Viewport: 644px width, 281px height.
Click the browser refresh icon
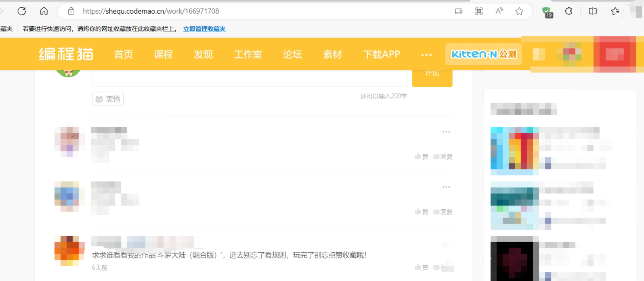coord(22,11)
